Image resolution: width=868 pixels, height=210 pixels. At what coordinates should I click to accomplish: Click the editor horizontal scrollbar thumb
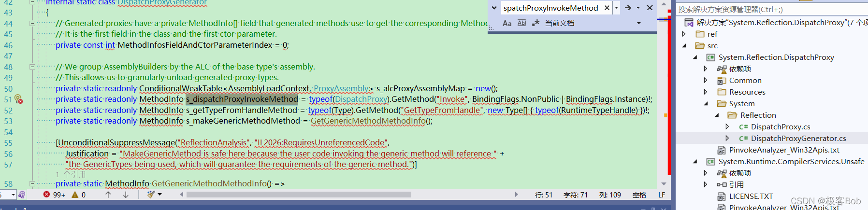pyautogui.click(x=299, y=195)
